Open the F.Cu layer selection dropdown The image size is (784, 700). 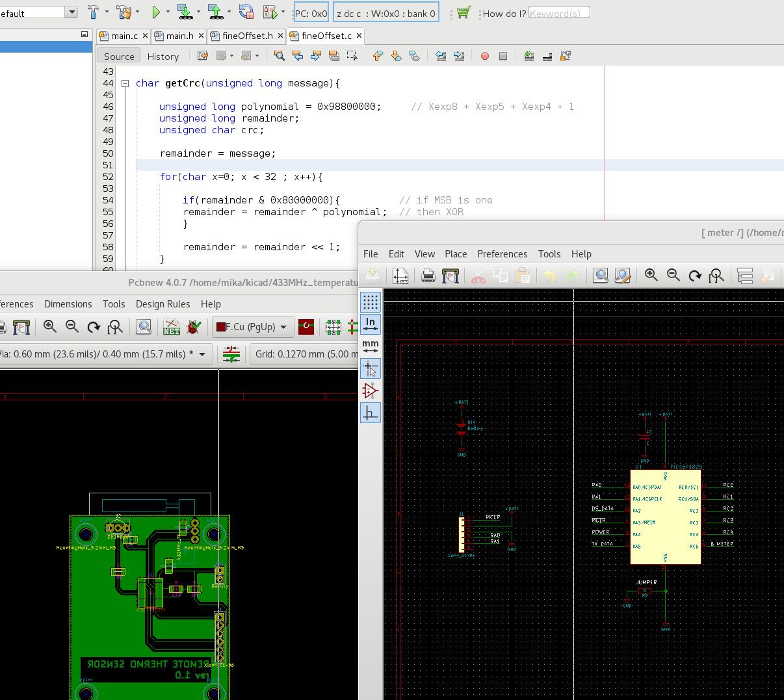click(x=252, y=327)
